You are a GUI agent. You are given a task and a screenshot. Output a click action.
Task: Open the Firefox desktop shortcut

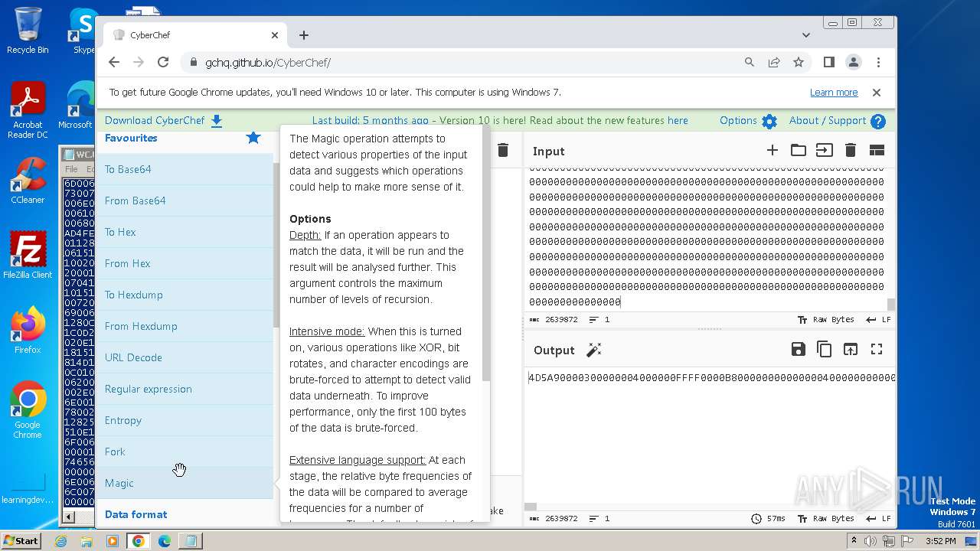(28, 331)
